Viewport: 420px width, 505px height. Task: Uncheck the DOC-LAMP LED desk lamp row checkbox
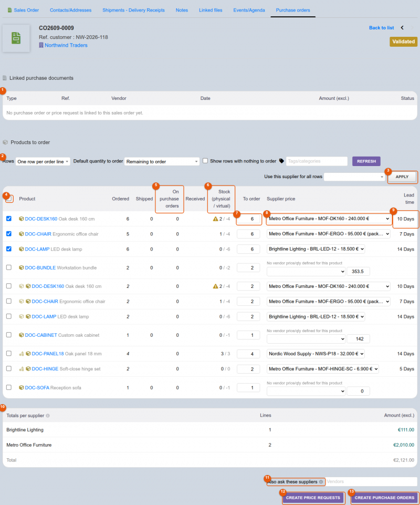pyautogui.click(x=9, y=249)
